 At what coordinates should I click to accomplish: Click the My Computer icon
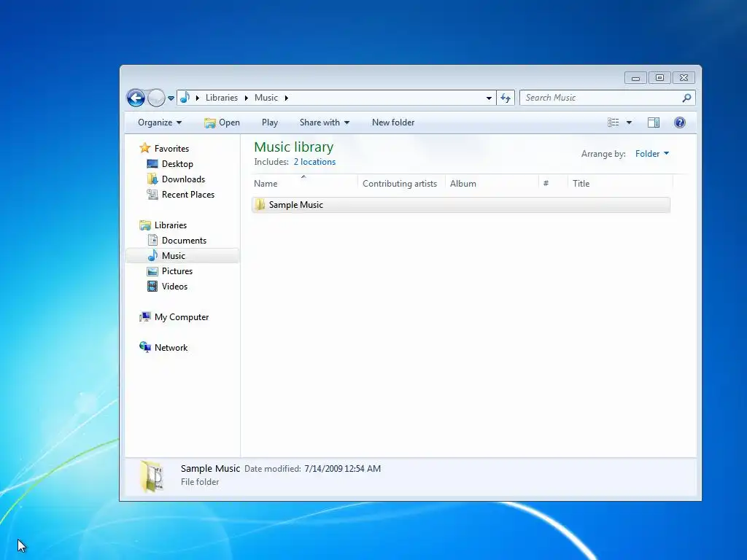(x=145, y=316)
